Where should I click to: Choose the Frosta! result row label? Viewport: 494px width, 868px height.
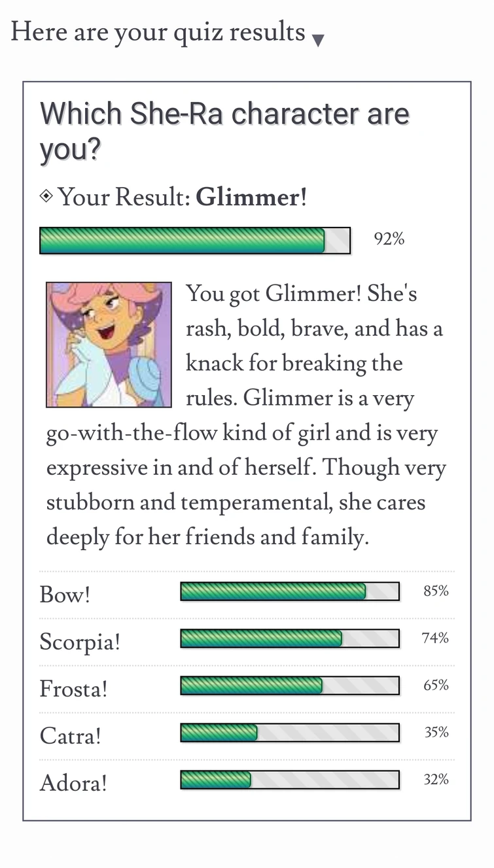pos(73,689)
